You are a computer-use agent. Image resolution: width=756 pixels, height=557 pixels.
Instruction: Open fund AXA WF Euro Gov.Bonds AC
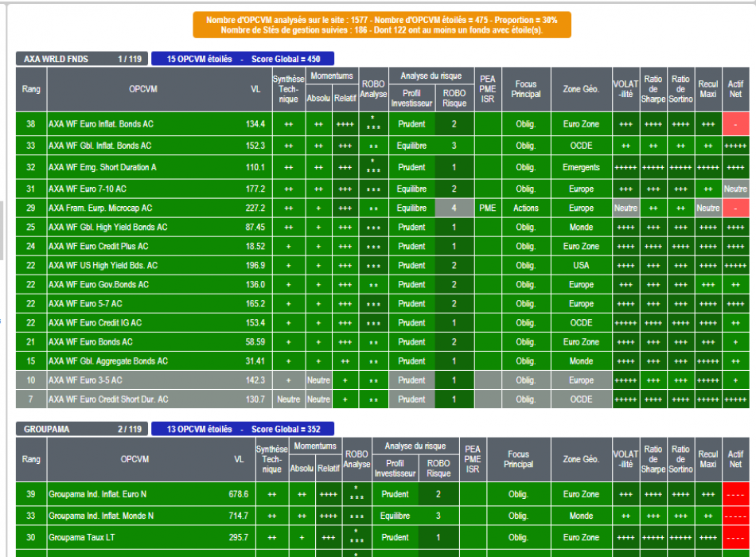[99, 285]
